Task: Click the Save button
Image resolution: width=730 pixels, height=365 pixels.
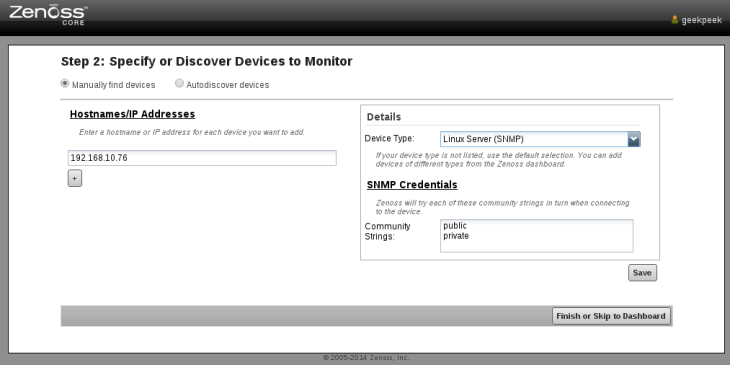Action: [642, 273]
